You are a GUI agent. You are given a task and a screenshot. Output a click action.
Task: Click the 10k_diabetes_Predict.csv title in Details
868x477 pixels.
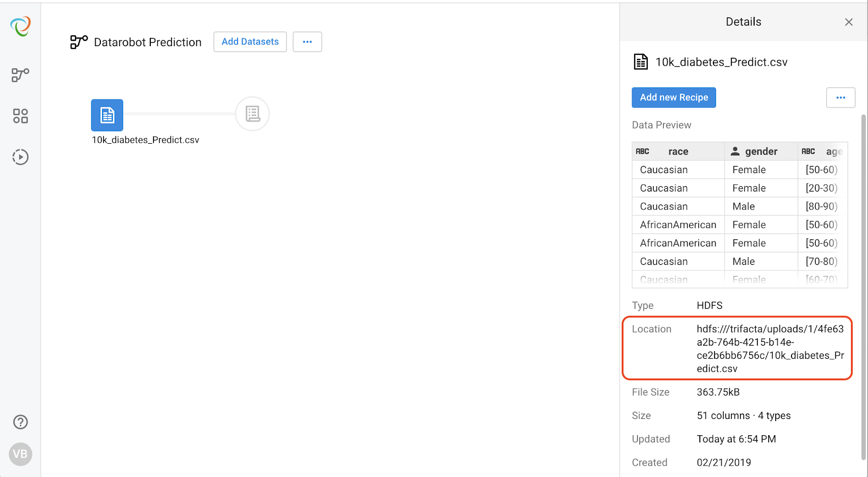(x=722, y=62)
